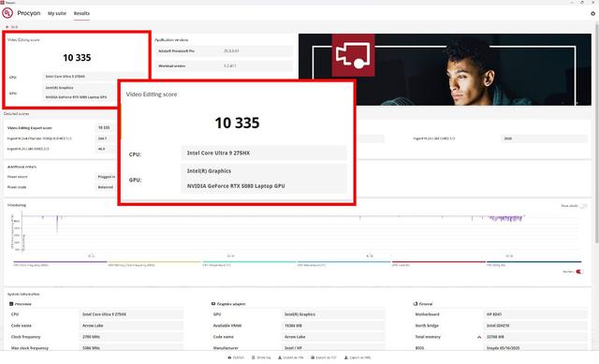Click the first Export button after Show log

point(291,357)
